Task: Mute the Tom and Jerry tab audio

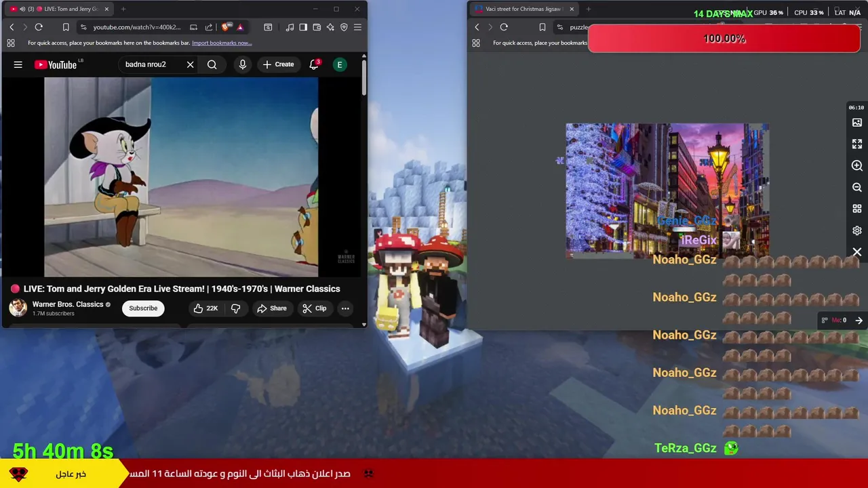Action: pos(22,9)
